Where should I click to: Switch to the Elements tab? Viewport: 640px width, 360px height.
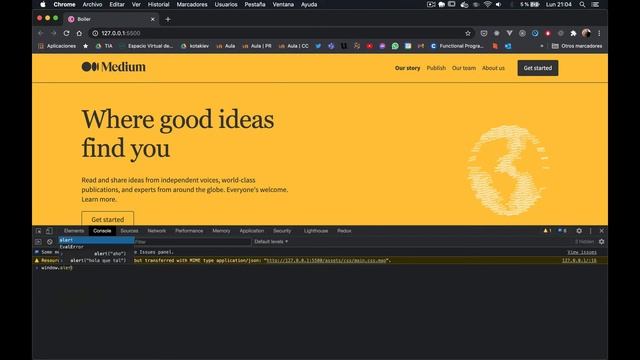point(74,231)
